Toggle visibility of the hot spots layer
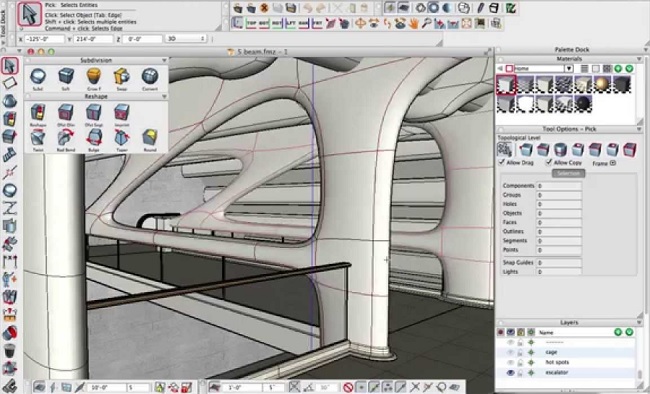Screen dimensions: 650x394 [510, 362]
